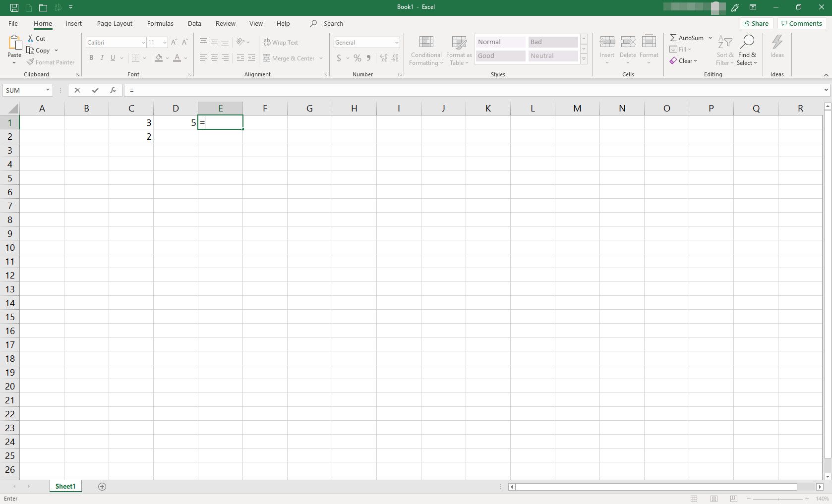
Task: Toggle Wrap Text
Action: click(x=281, y=43)
